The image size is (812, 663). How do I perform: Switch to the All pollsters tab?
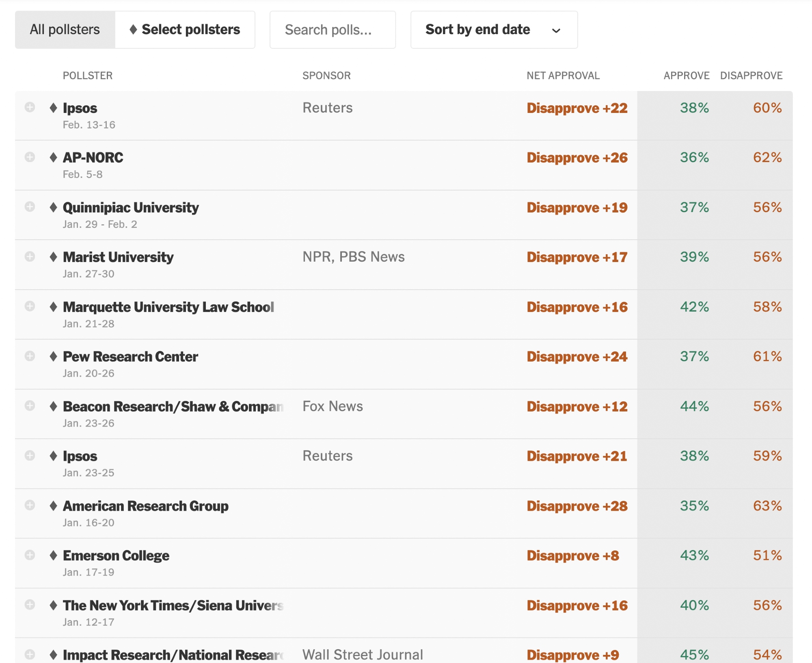tap(65, 30)
